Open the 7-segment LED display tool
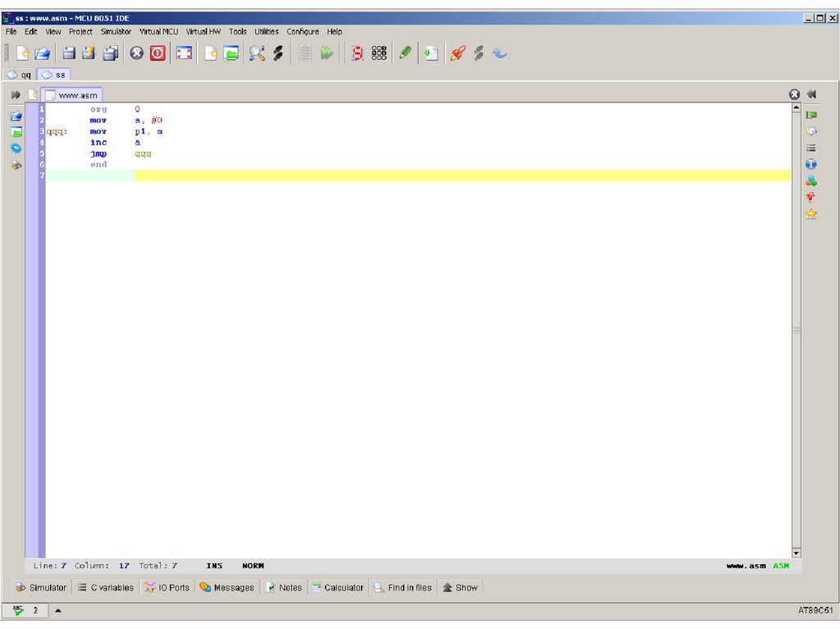The height and width of the screenshot is (629, 840). click(x=358, y=53)
